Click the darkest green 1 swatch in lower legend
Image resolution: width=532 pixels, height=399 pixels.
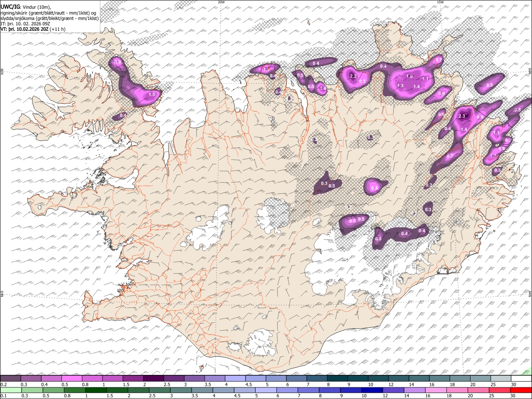pyautogui.click(x=96, y=390)
